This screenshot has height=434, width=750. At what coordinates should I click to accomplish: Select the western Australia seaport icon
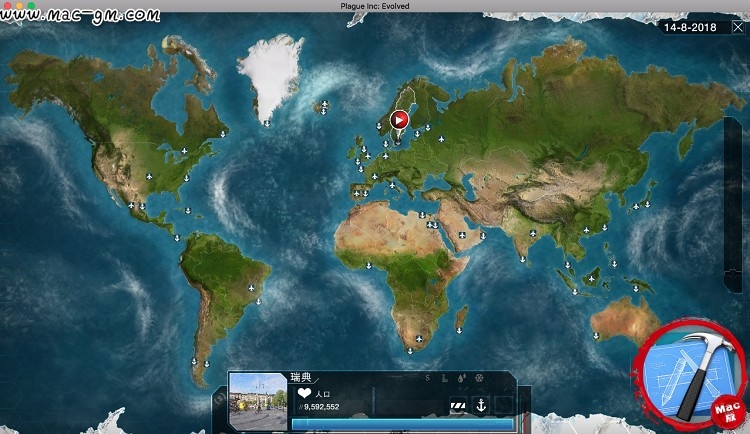[596, 335]
